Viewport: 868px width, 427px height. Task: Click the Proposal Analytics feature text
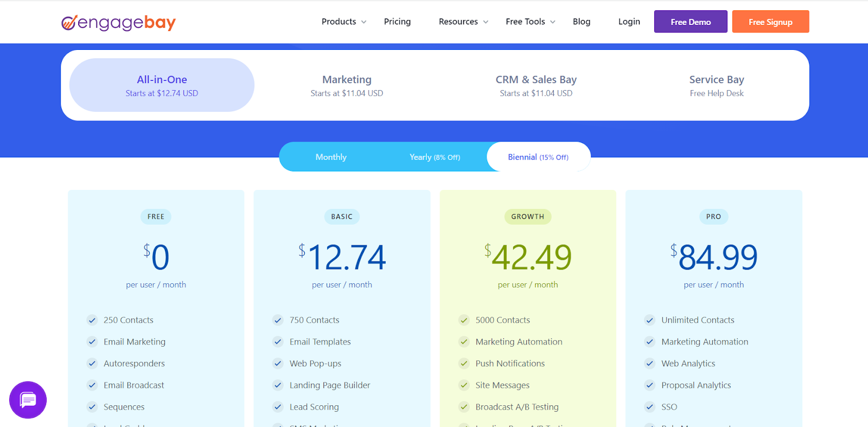click(696, 385)
